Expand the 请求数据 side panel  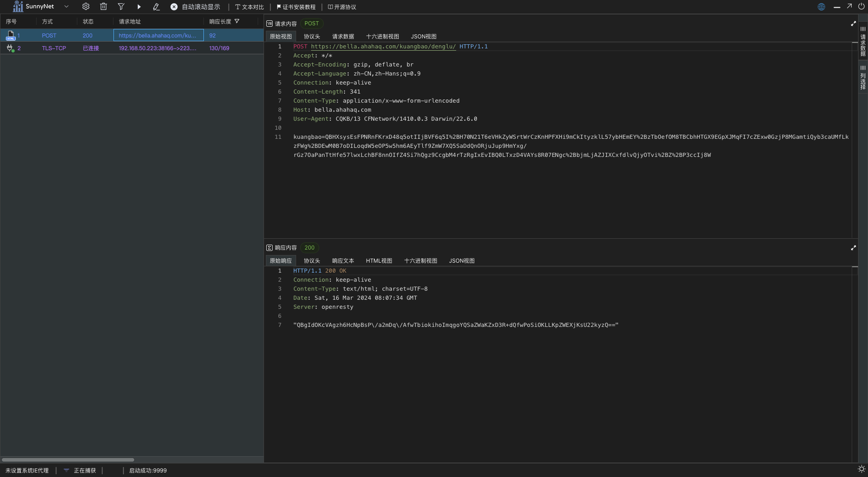tap(863, 42)
